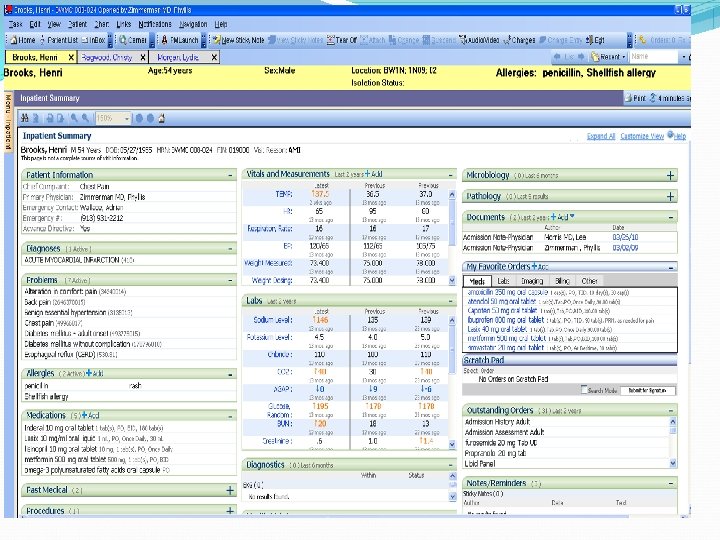
Task: Switch to the Morgan, Lydia patient tab
Action: tap(178, 57)
